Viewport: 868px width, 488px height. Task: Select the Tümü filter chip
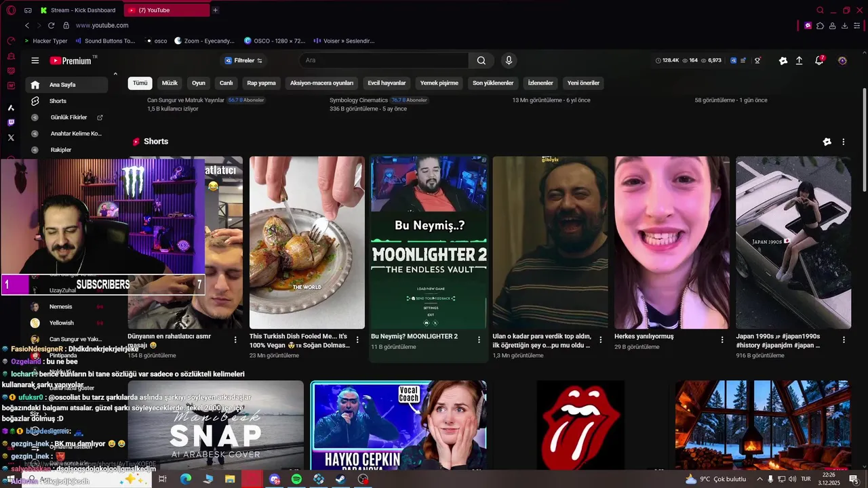140,83
